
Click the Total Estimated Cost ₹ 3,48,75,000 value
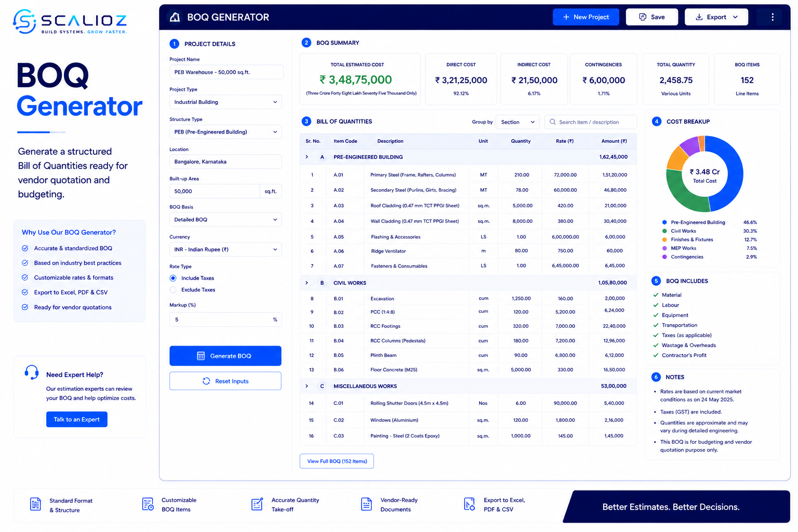coord(356,80)
